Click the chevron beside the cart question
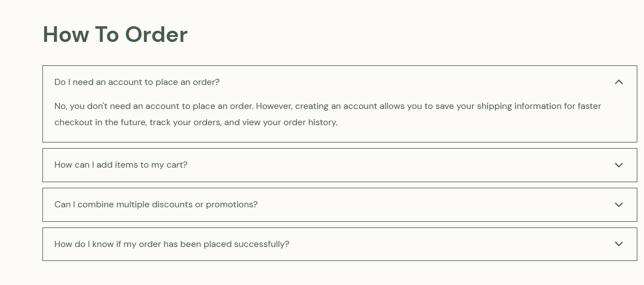644x285 pixels. coord(618,165)
